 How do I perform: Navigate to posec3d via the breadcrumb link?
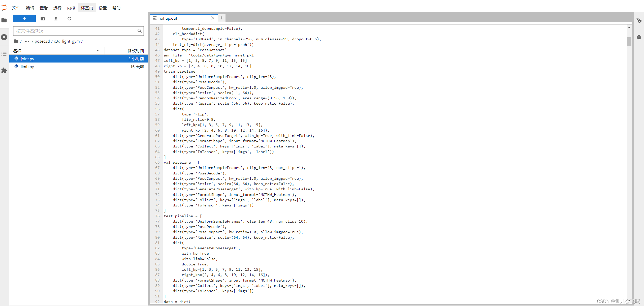42,41
